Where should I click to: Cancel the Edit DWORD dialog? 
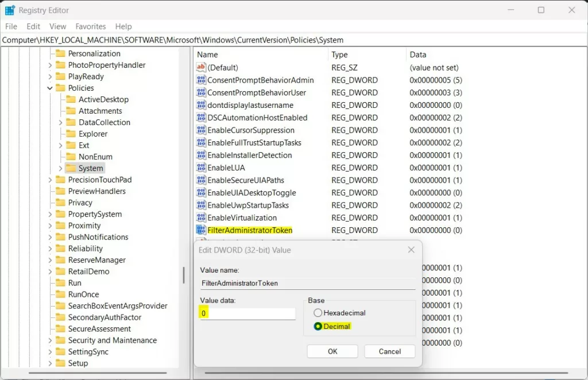pyautogui.click(x=390, y=351)
